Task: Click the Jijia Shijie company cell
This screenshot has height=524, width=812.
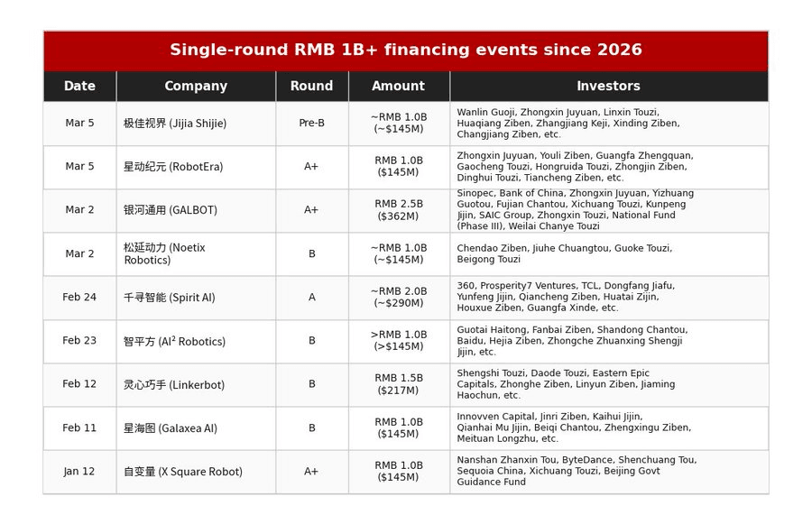Action: click(x=175, y=124)
